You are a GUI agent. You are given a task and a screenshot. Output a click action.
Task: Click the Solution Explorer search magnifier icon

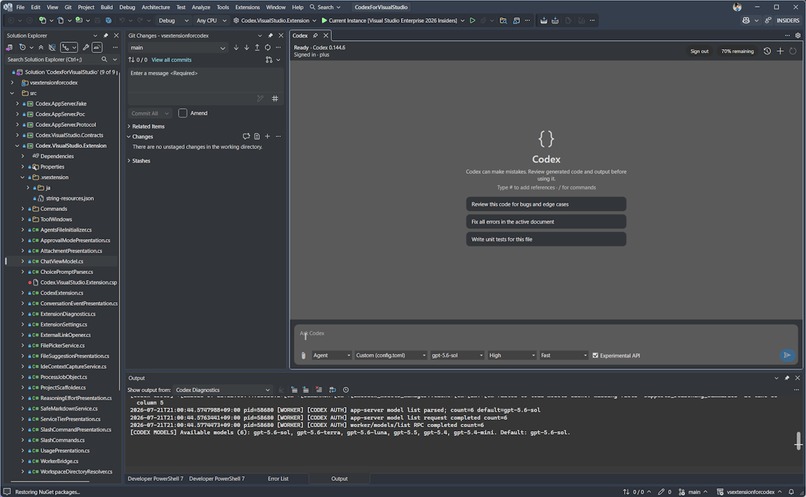pyautogui.click(x=104, y=60)
